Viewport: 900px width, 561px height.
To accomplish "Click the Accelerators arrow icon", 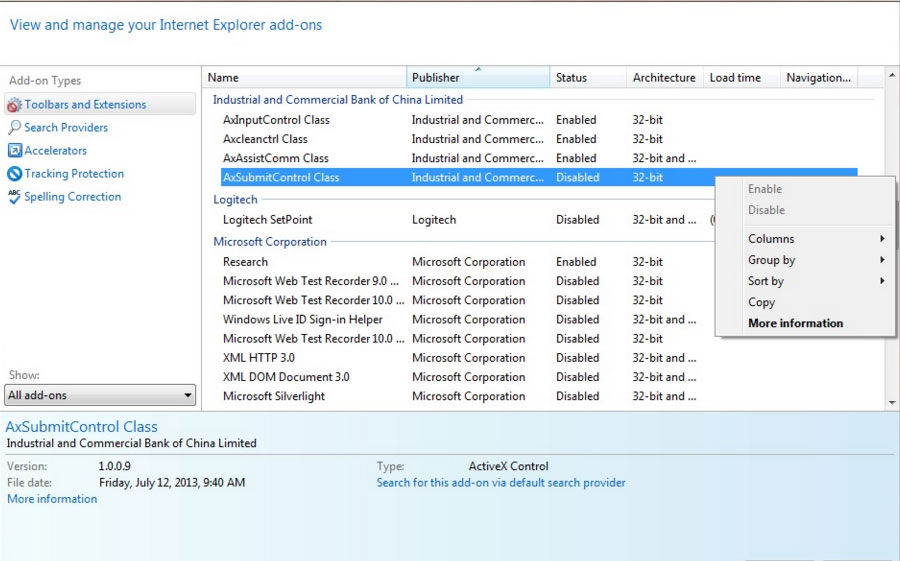I will point(14,150).
